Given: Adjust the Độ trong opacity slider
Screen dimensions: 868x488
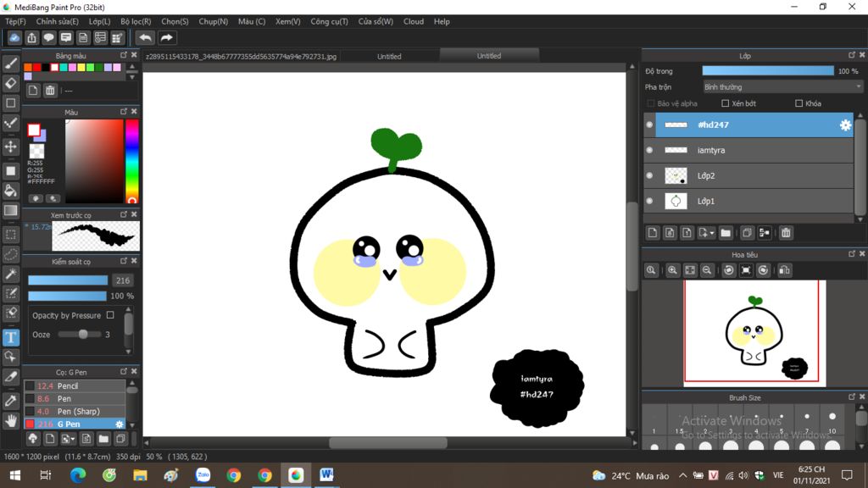Looking at the screenshot, I should pyautogui.click(x=768, y=71).
